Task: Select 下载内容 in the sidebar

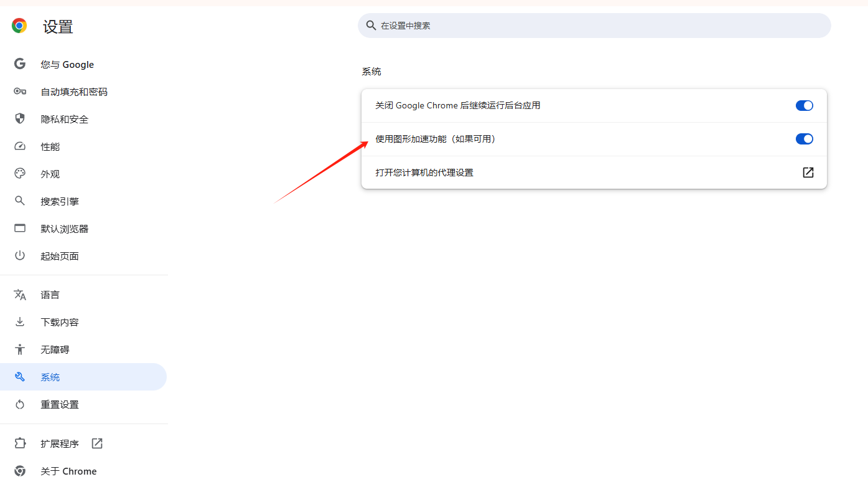Action: click(83, 322)
